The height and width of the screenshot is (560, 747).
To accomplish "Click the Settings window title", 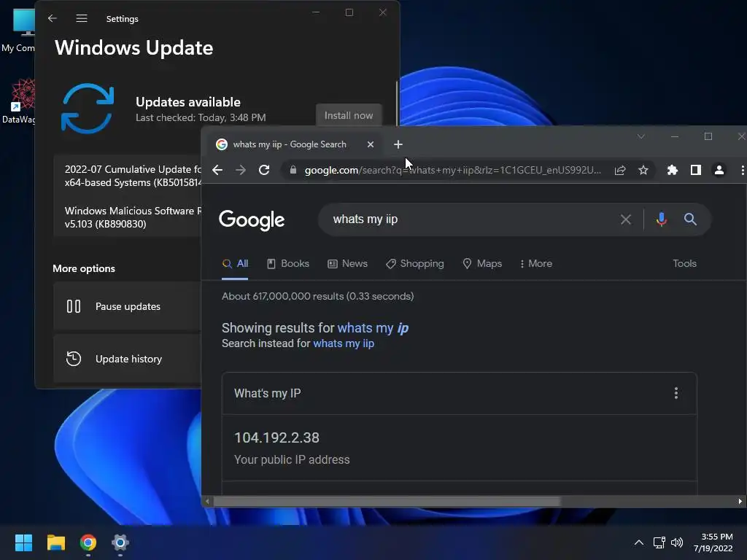I will 122,18.
